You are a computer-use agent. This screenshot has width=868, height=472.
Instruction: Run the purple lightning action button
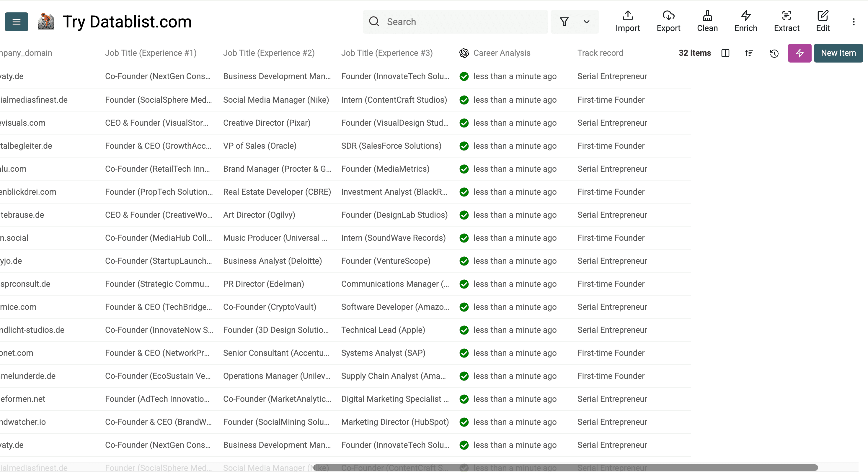pos(800,53)
